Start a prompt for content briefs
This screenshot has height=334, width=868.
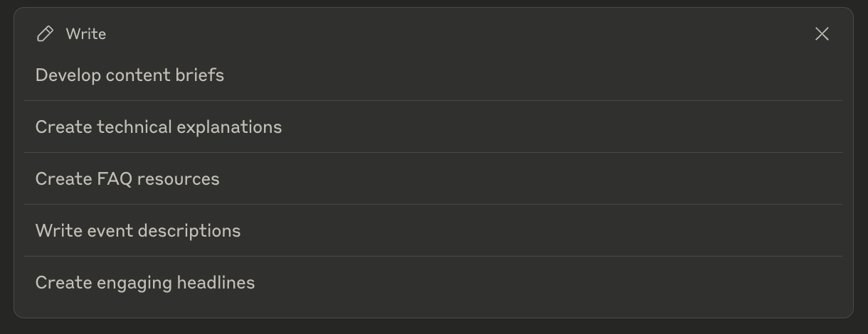click(433, 75)
